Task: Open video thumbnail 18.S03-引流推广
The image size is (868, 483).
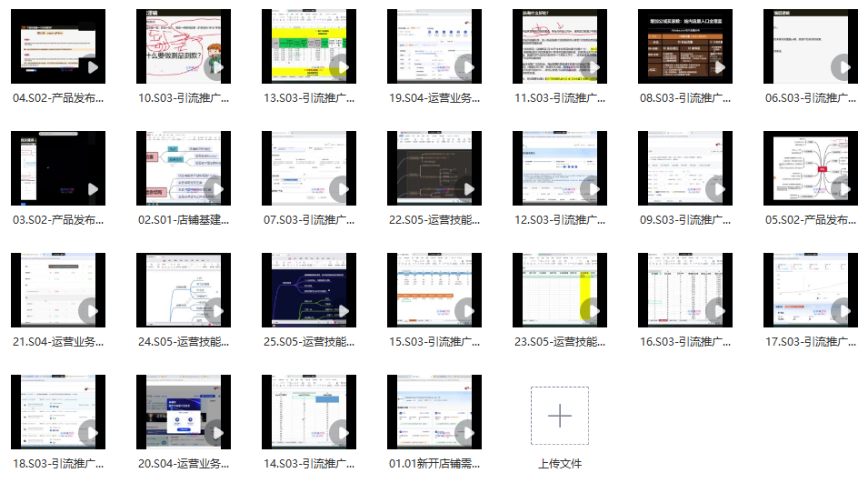Action: point(58,412)
